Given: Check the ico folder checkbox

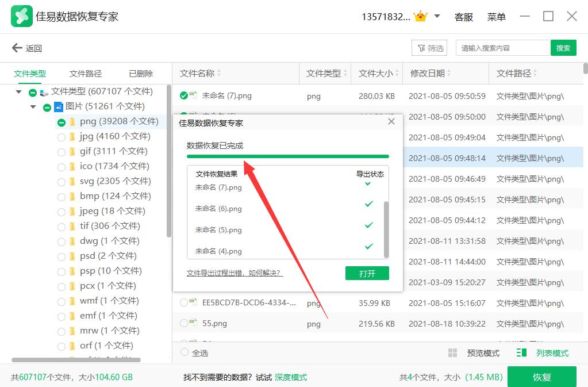Looking at the screenshot, I should 62,167.
